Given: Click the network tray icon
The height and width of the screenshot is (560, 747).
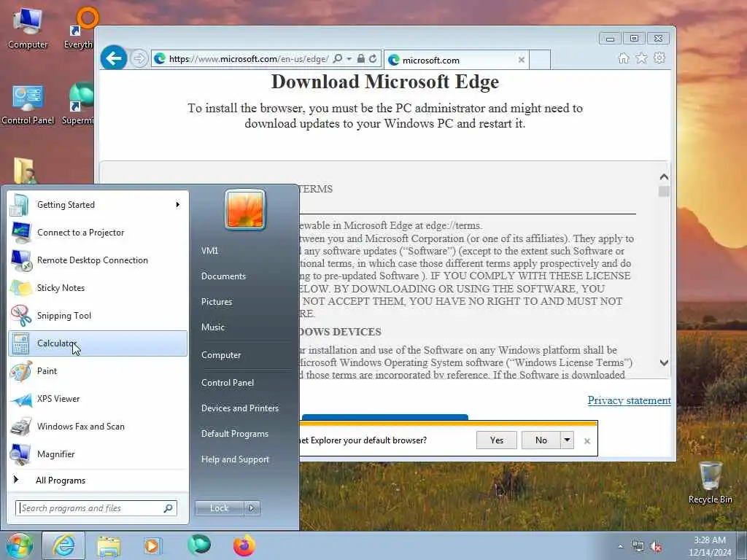Looking at the screenshot, I should pyautogui.click(x=638, y=547).
